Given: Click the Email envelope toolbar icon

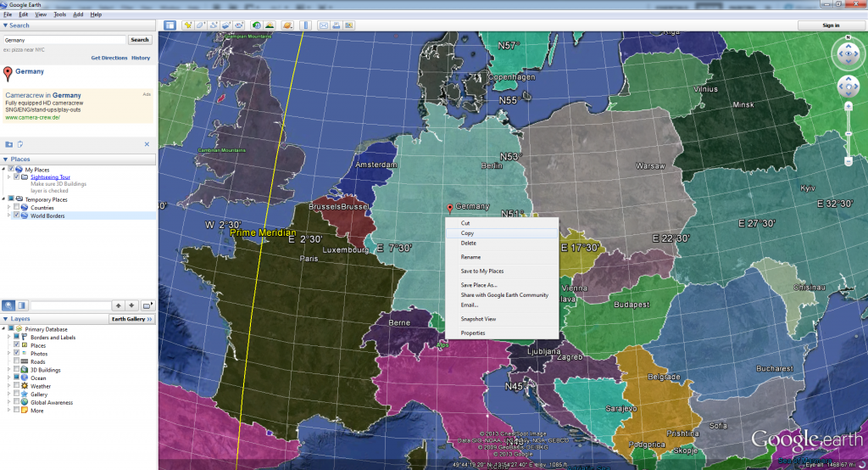Looking at the screenshot, I should (x=323, y=25).
